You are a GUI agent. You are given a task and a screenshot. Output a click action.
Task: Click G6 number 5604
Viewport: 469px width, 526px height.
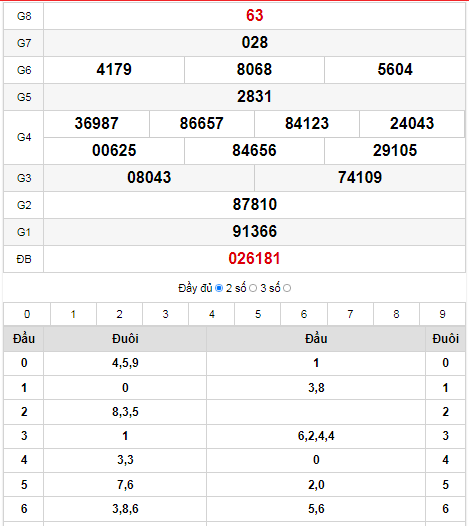395,70
